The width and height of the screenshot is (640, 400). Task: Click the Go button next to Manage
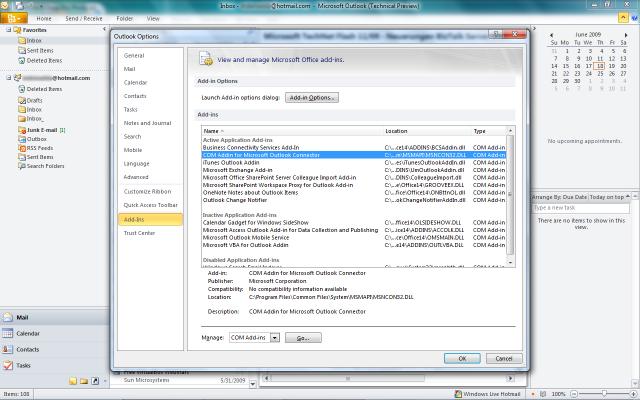303,338
